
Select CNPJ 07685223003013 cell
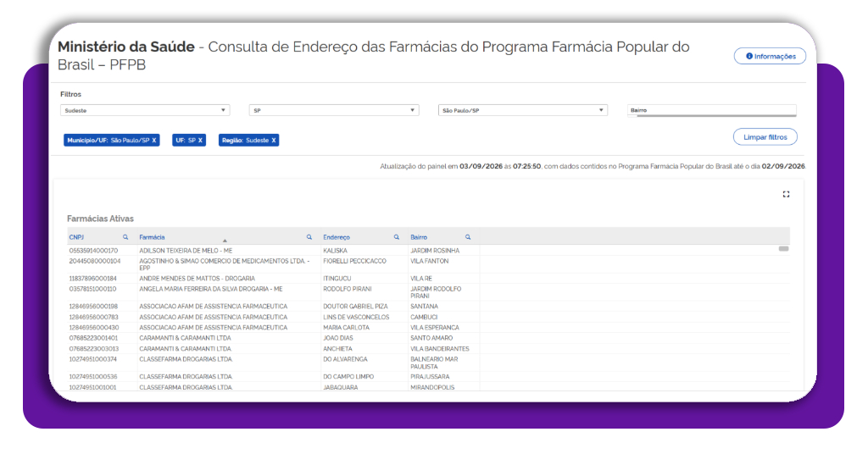[93, 349]
